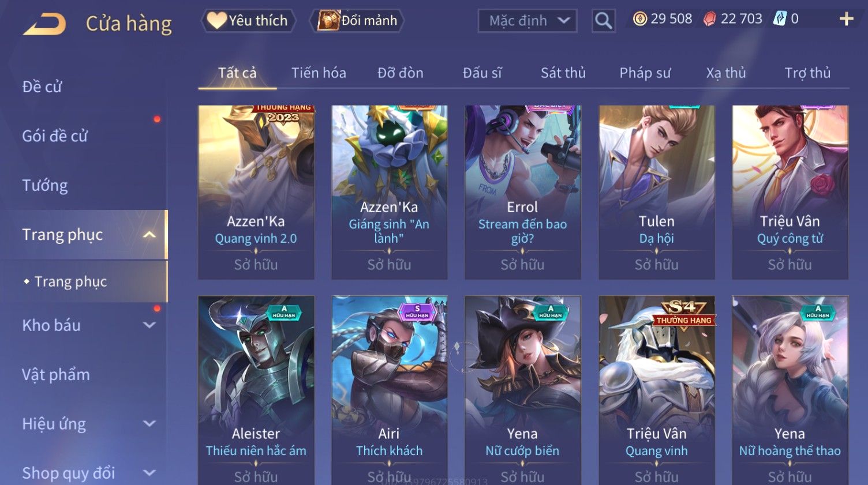Open Gói đề cử in sidebar
Viewport: 868px width, 485px height.
(x=55, y=136)
